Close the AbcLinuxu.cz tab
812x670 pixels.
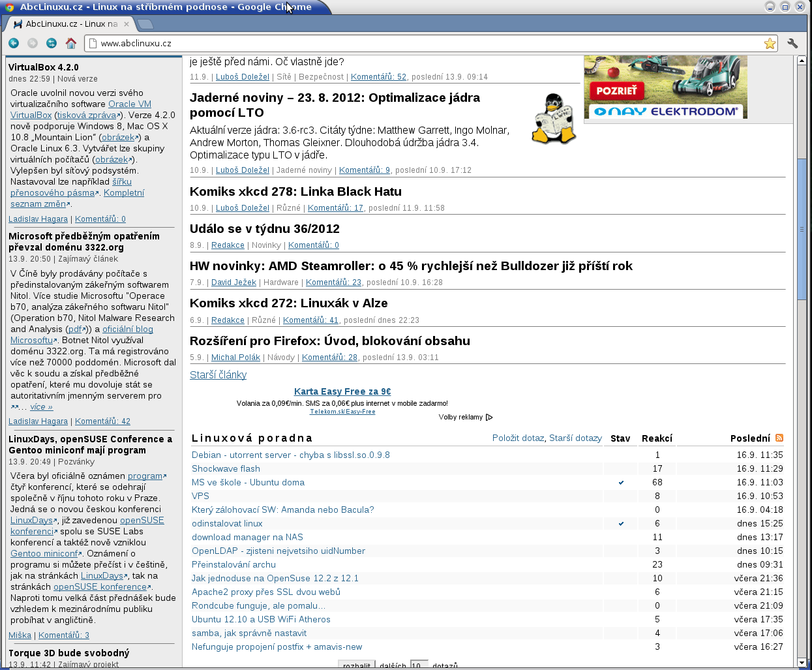pos(127,24)
